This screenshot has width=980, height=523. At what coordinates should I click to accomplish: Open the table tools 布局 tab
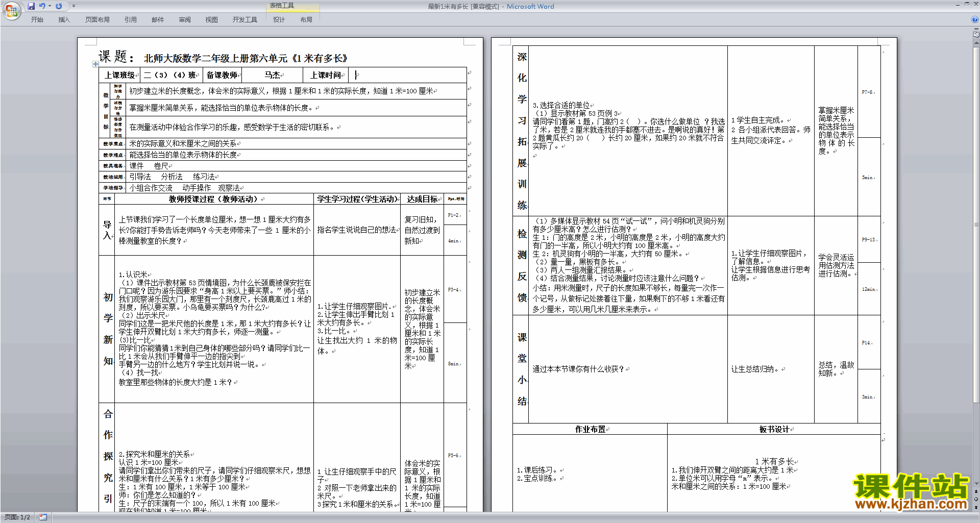pyautogui.click(x=306, y=20)
